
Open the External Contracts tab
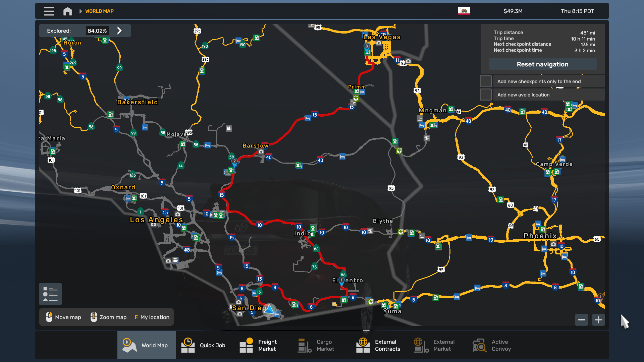point(363,345)
